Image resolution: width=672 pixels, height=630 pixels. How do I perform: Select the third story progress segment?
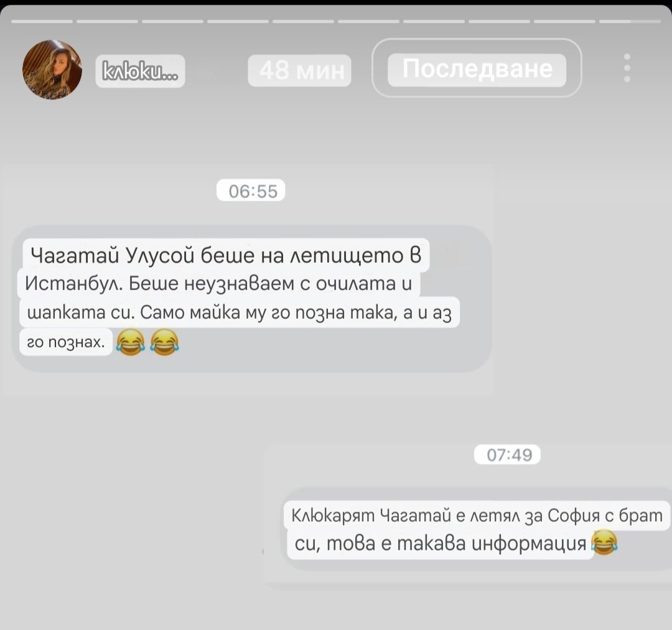[172, 21]
